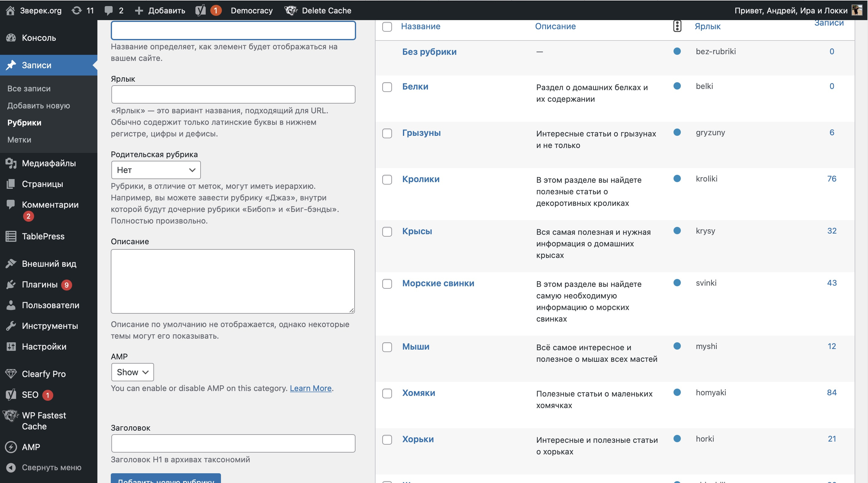This screenshot has width=868, height=483.
Task: Click the SEO Yoast sidebar icon
Action: [x=11, y=395]
